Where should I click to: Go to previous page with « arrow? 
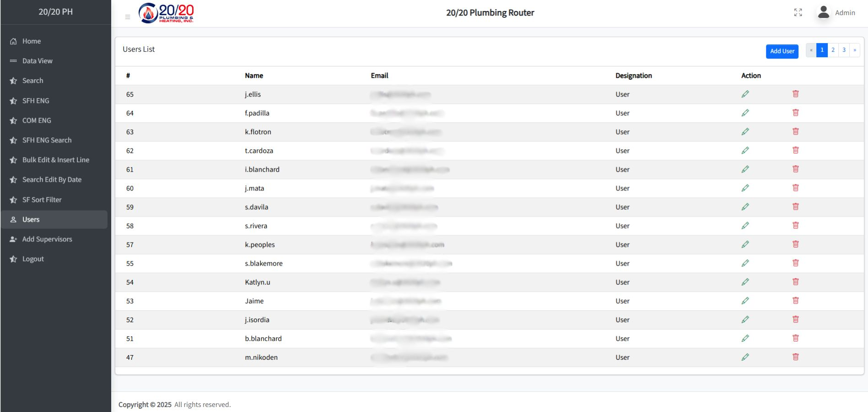tap(811, 50)
